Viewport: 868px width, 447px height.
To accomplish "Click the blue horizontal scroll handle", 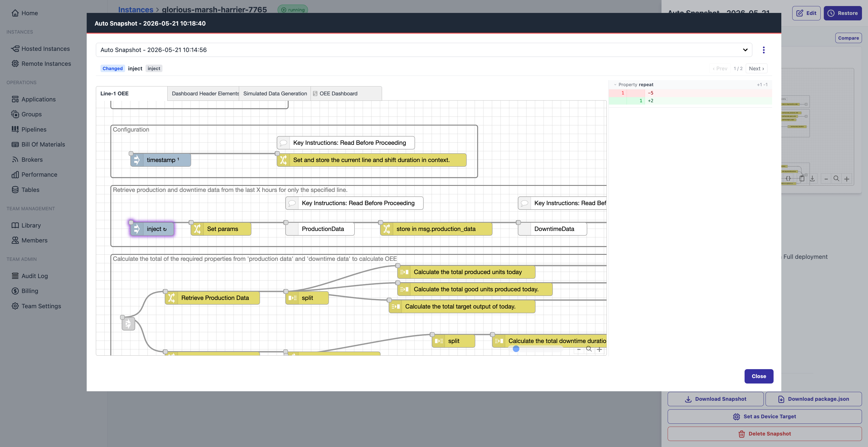I will point(516,349).
